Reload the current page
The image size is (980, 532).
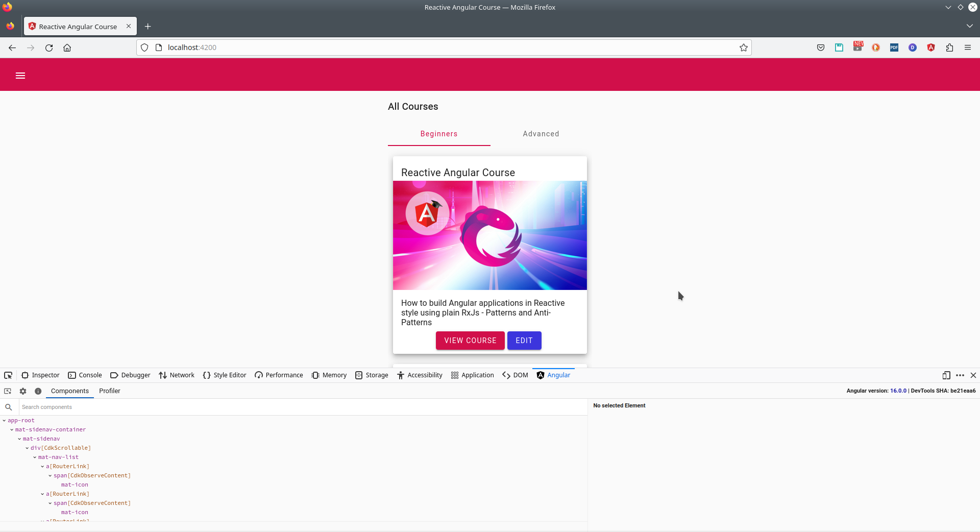point(49,47)
